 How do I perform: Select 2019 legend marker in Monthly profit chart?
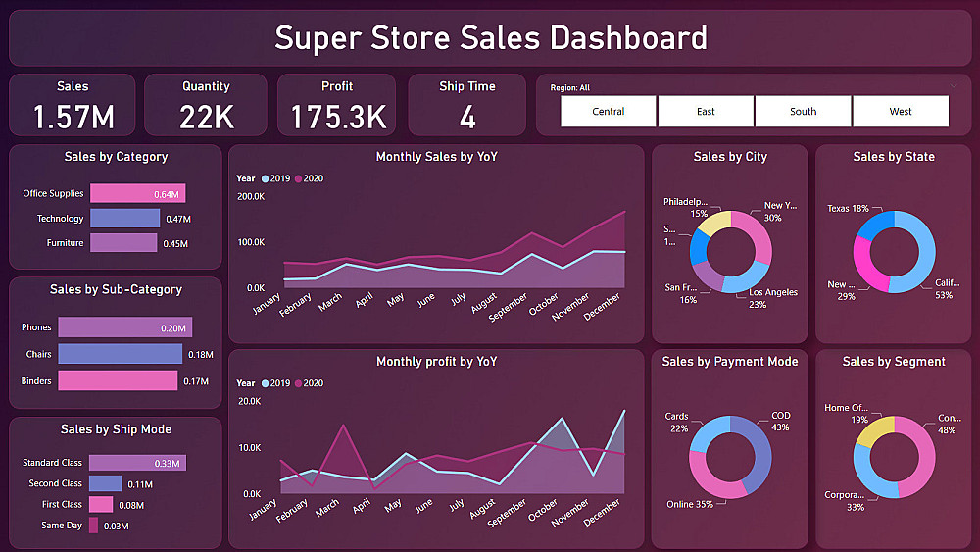[267, 383]
